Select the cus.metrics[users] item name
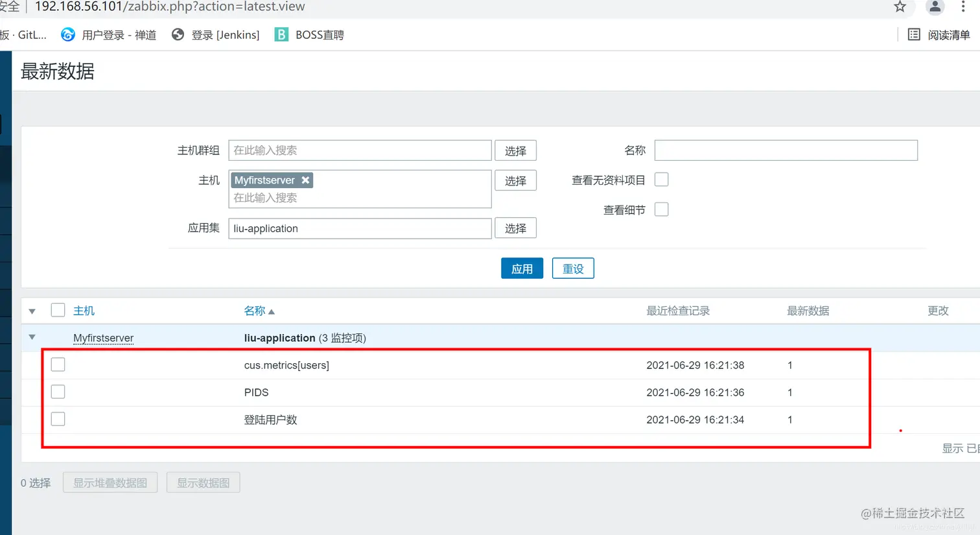 pos(286,365)
